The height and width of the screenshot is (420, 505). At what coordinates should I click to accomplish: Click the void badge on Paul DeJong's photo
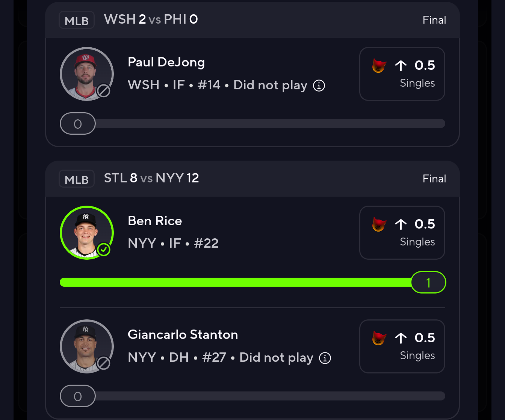[x=104, y=90]
